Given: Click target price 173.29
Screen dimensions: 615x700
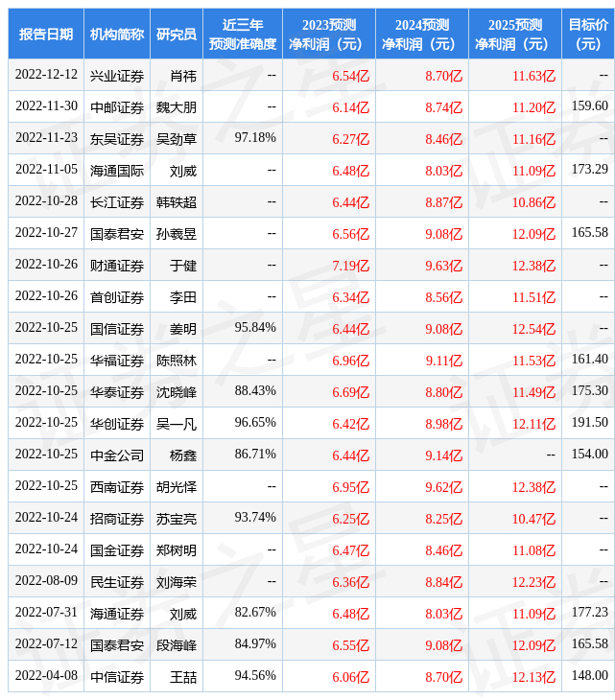Looking at the screenshot, I should click(x=590, y=170).
